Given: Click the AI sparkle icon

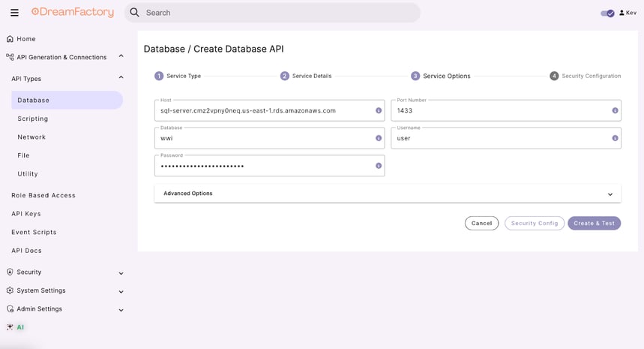Looking at the screenshot, I should [x=10, y=327].
